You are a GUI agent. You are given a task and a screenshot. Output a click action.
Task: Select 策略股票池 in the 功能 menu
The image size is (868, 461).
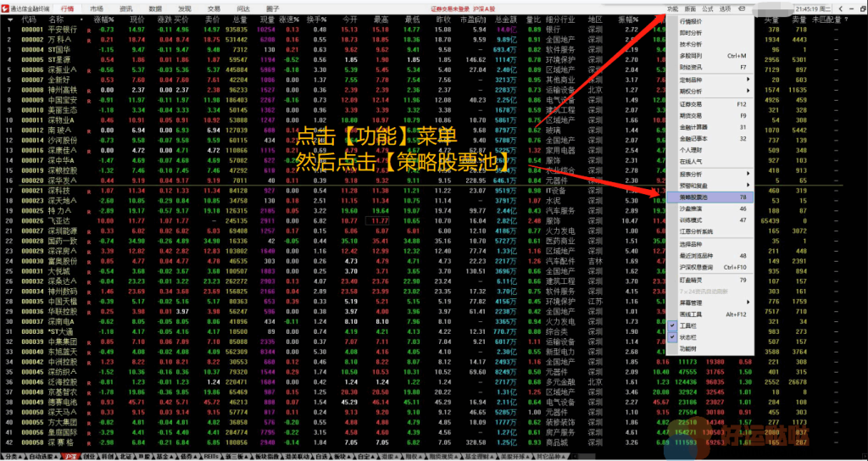click(x=711, y=197)
